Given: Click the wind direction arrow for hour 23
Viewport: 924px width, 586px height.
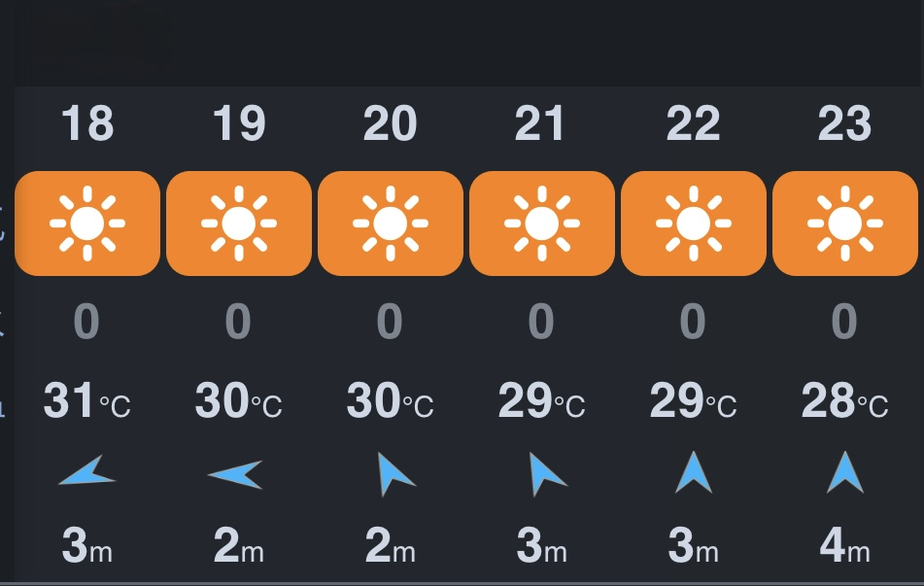Looking at the screenshot, I should tap(844, 472).
